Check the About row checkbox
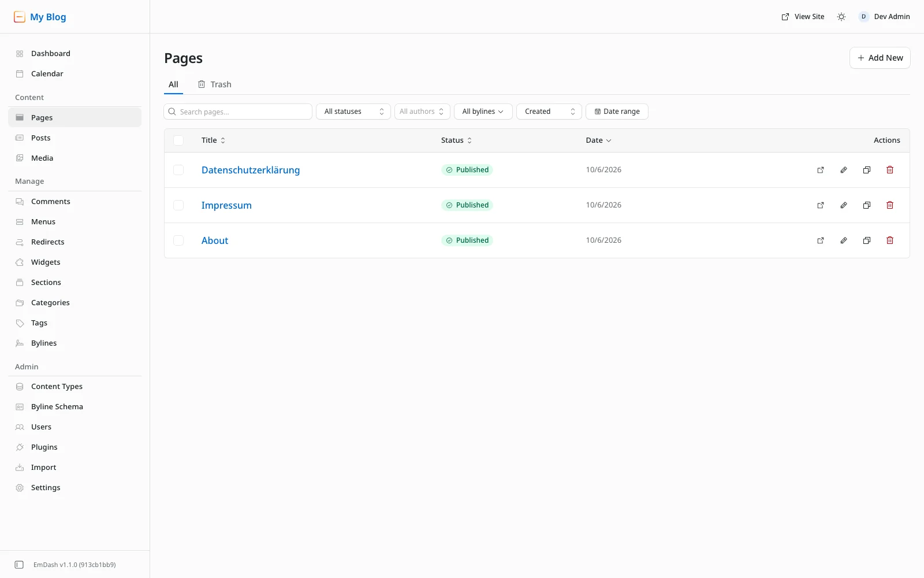924x578 pixels. coord(178,240)
